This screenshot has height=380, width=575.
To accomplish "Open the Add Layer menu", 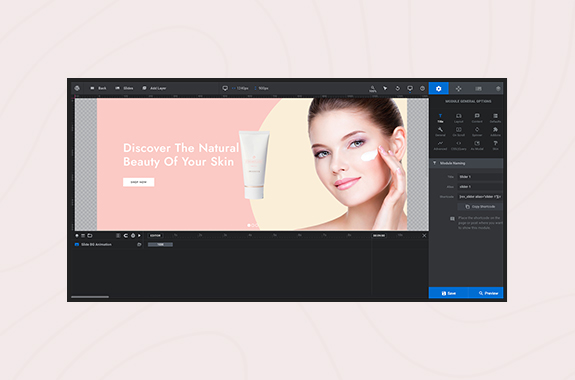I will [x=154, y=88].
